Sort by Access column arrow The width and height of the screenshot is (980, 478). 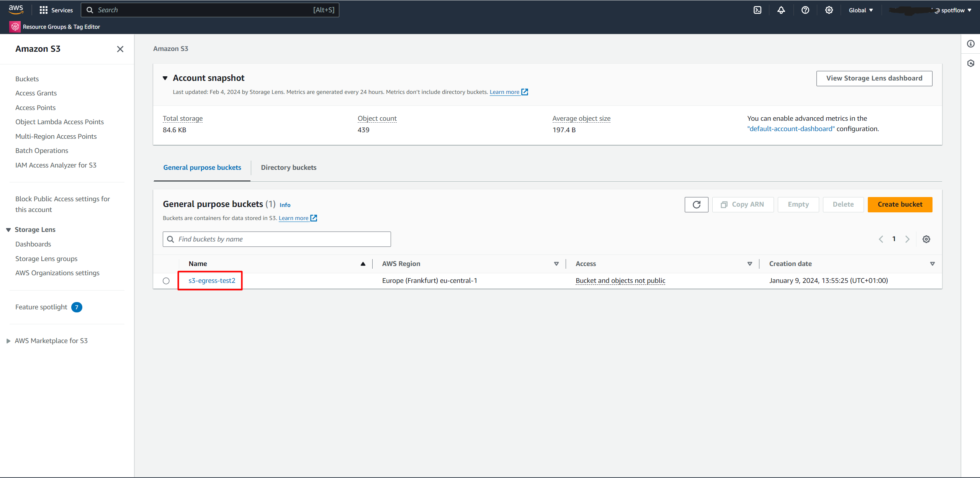(x=749, y=264)
